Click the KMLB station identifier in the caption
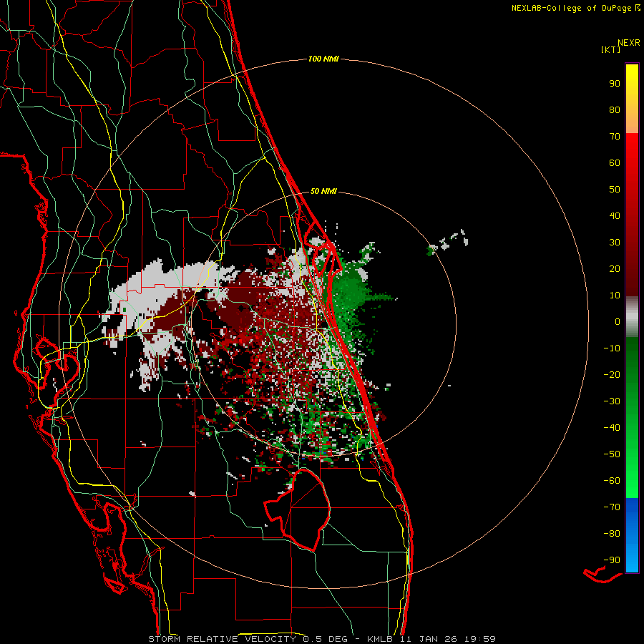The width and height of the screenshot is (644, 644). point(380,639)
